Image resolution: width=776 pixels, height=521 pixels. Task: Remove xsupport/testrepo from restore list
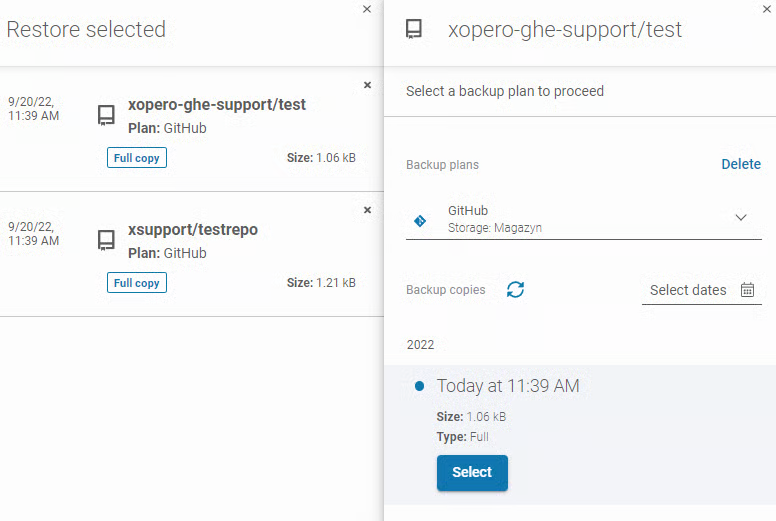[367, 210]
